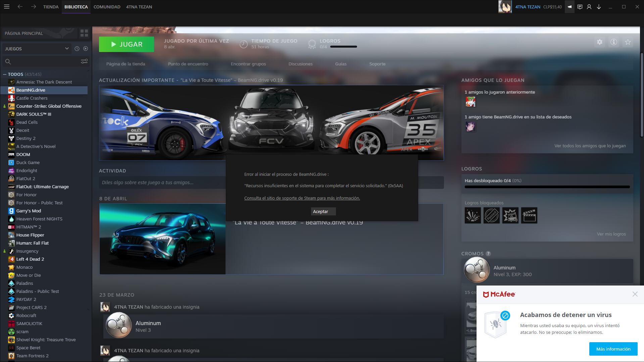Open the JUEGOS category dropdown
The width and height of the screenshot is (644, 362).
pyautogui.click(x=37, y=49)
